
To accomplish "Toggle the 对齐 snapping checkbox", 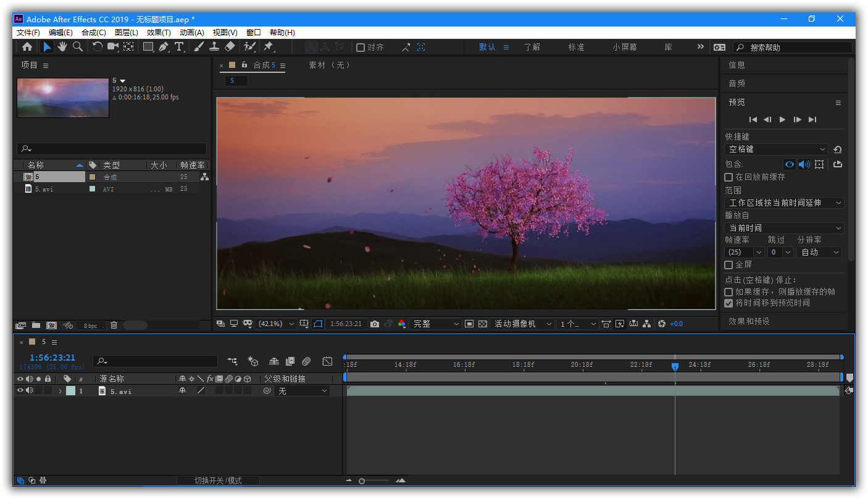I will coord(361,48).
